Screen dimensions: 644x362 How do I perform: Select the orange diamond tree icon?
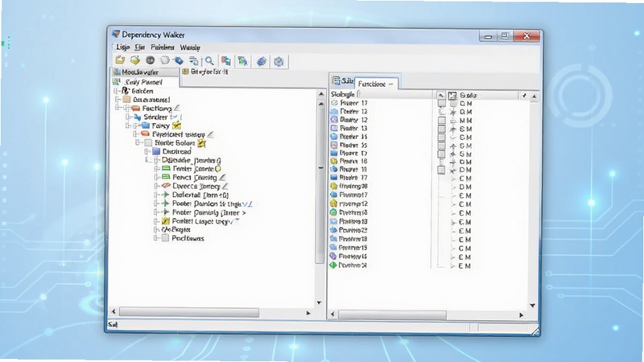coord(166,186)
